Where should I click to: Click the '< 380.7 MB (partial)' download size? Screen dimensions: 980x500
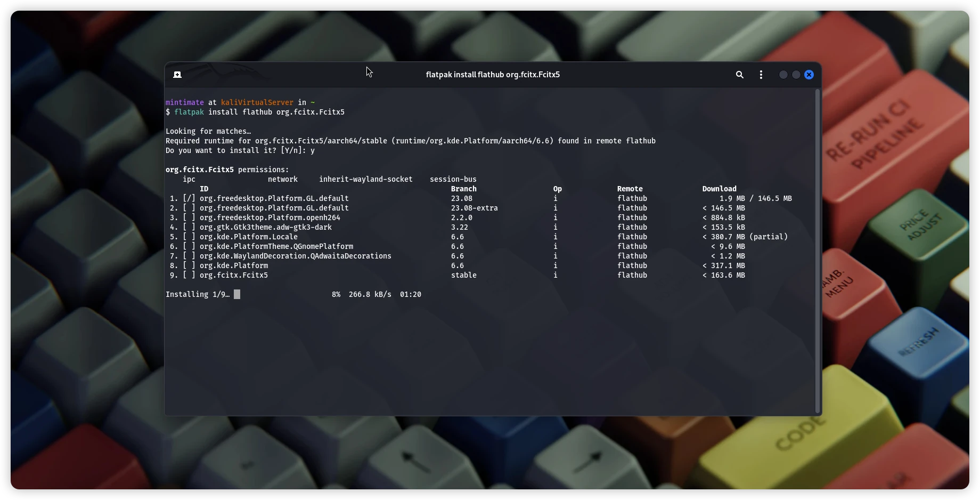pos(745,237)
